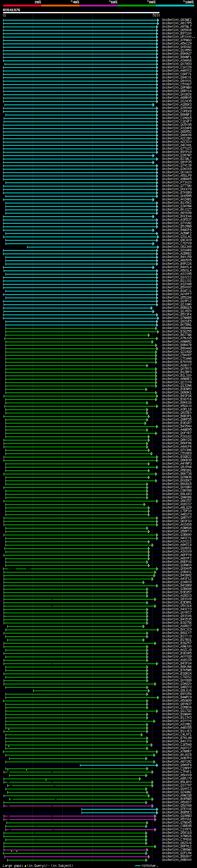This screenshot has height=868, width=197.
Task: Select the text UniRef100_A1BQK3
Action: [x=177, y=104]
